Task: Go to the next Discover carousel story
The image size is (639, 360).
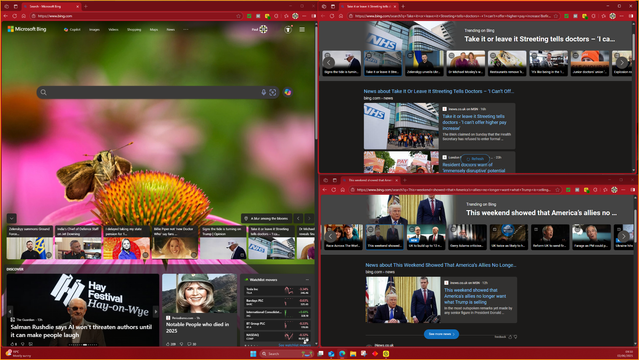Action: coord(156,311)
